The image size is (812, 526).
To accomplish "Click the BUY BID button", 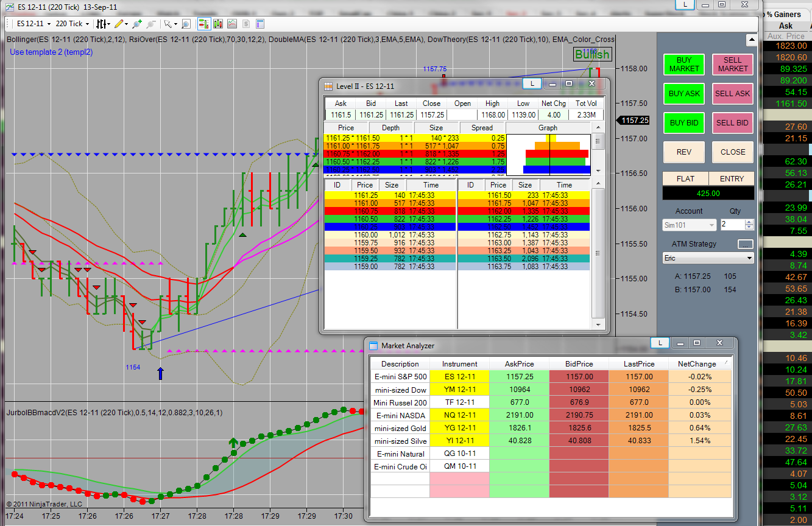I will [x=684, y=123].
